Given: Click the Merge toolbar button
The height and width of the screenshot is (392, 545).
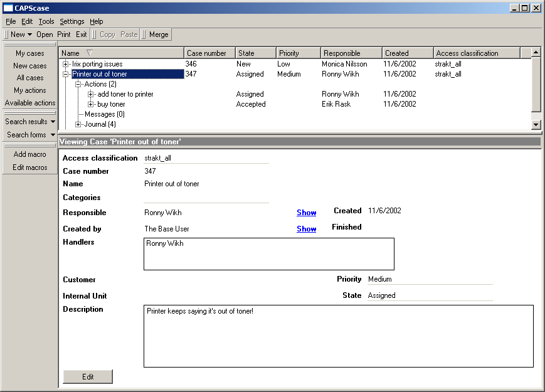Looking at the screenshot, I should tap(158, 34).
